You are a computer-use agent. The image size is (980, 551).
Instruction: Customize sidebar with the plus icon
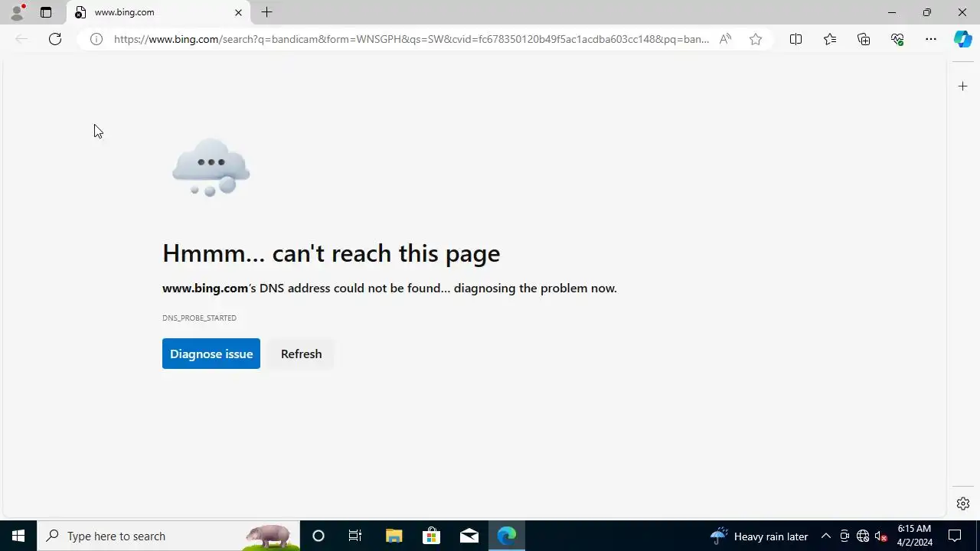point(963,86)
